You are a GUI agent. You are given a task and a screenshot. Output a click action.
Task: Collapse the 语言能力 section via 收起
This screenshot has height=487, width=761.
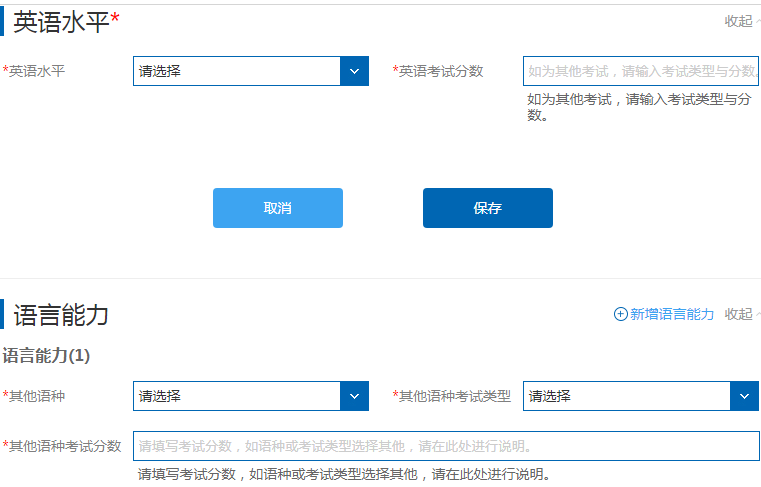[742, 314]
